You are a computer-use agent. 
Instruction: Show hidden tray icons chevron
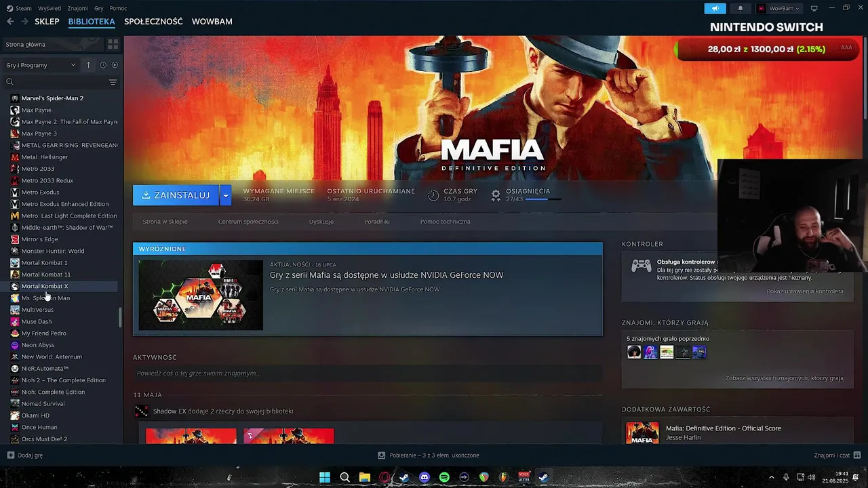pyautogui.click(x=771, y=477)
